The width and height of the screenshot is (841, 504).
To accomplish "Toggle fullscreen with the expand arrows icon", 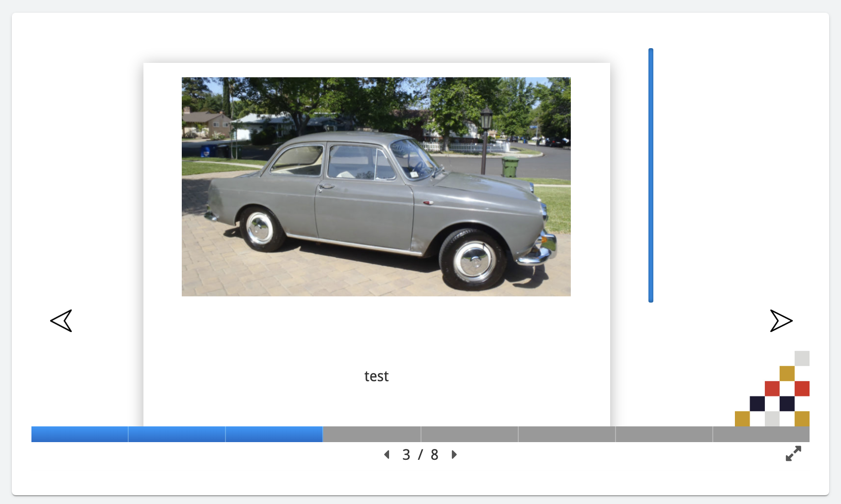I will 793,453.
